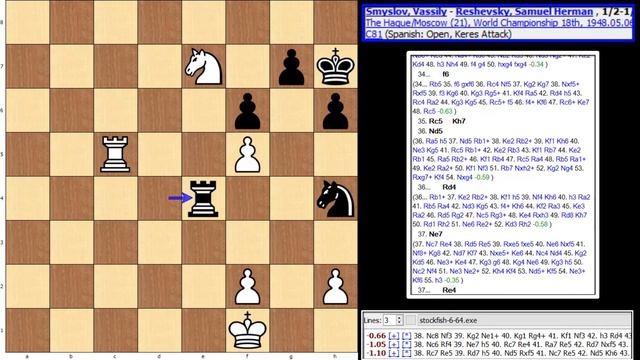
Task: Jump to move 35... Kh7 in notation
Action: 459,121
